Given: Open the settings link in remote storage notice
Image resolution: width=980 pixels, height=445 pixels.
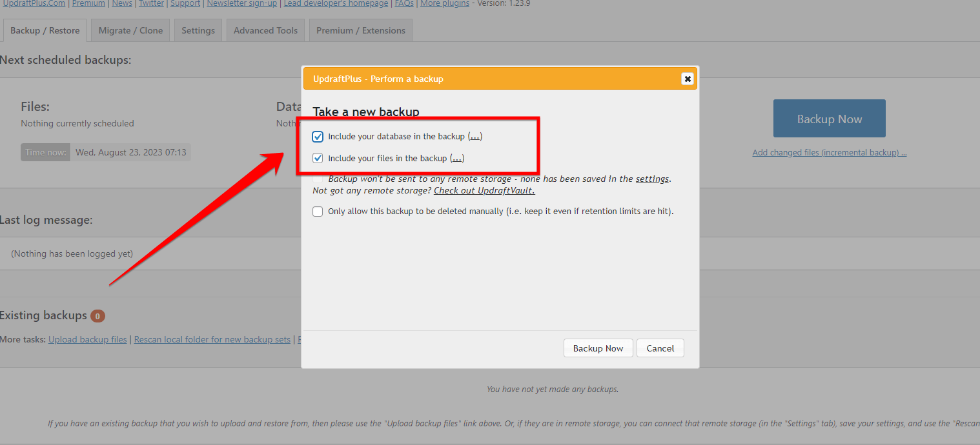Looking at the screenshot, I should 652,179.
